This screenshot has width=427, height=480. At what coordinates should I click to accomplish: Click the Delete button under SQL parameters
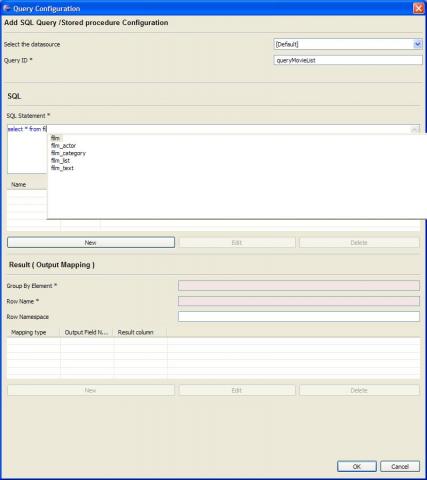tap(359, 242)
